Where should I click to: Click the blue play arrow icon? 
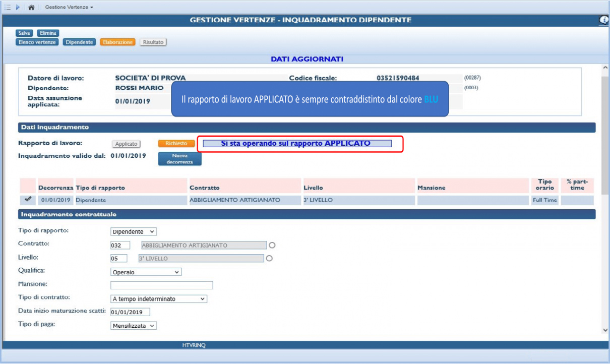(x=18, y=8)
